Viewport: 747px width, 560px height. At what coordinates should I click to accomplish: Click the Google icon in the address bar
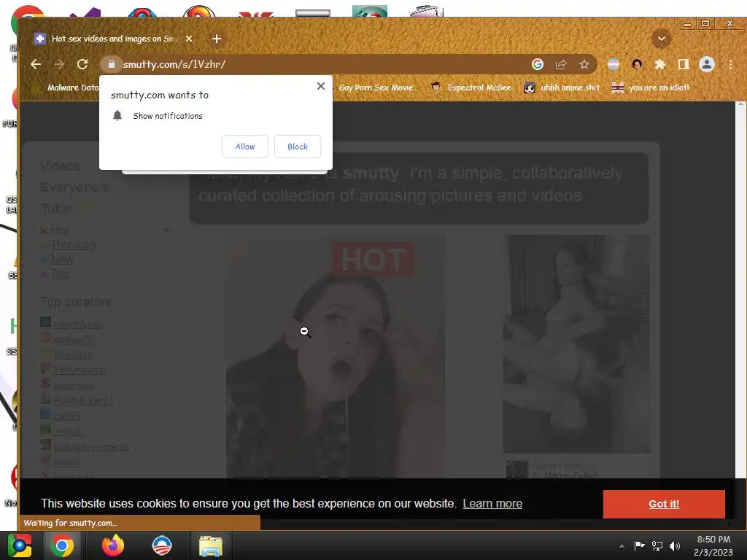(538, 64)
